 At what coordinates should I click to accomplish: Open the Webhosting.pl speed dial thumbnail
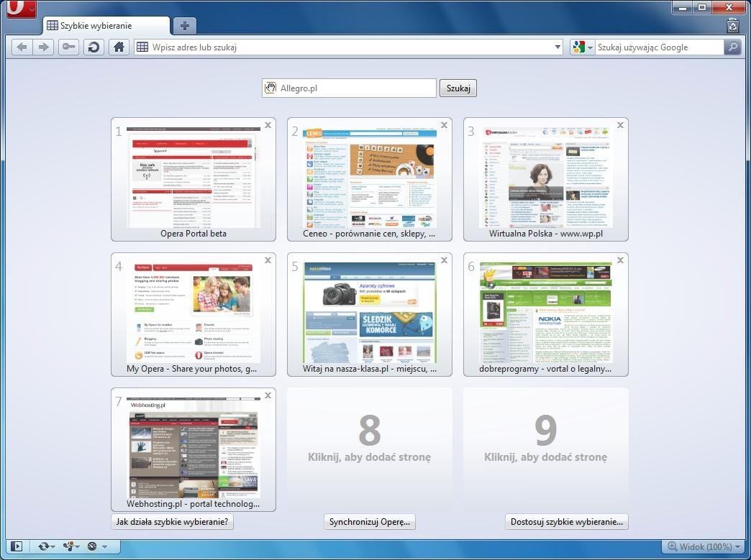coord(194,449)
